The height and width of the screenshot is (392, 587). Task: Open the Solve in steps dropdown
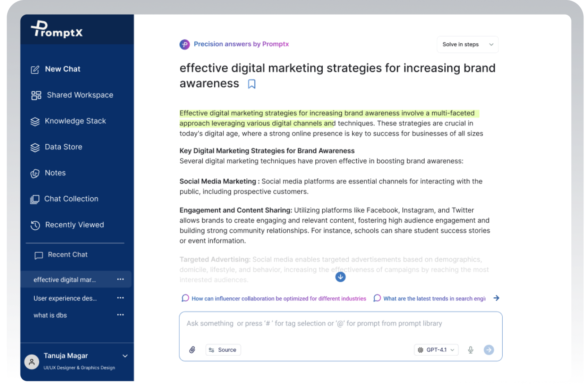468,44
